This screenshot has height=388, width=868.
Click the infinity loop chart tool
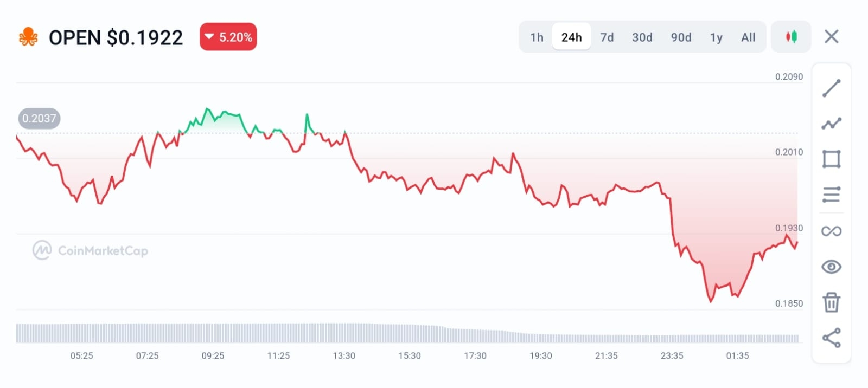[831, 231]
